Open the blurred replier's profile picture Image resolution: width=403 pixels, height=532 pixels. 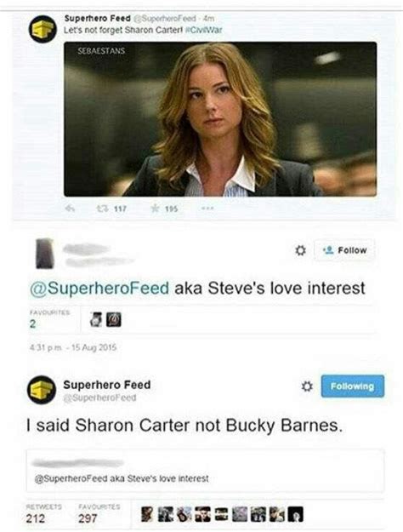[x=45, y=254]
